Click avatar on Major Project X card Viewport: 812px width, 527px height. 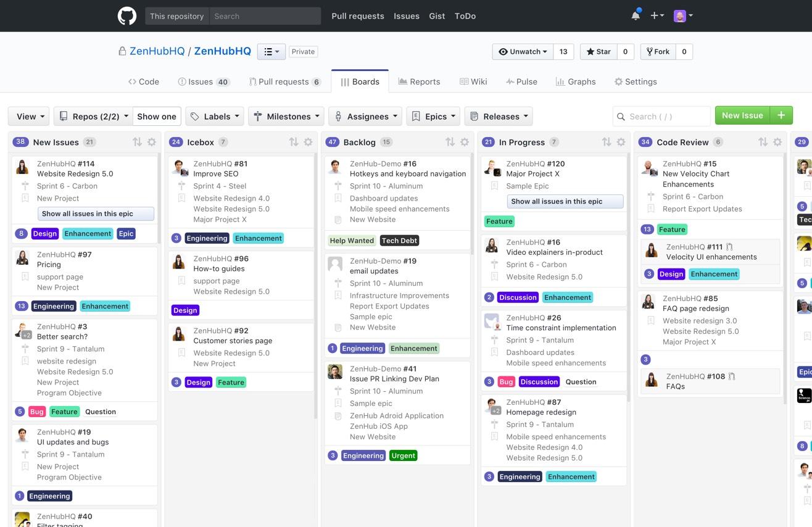tap(492, 168)
